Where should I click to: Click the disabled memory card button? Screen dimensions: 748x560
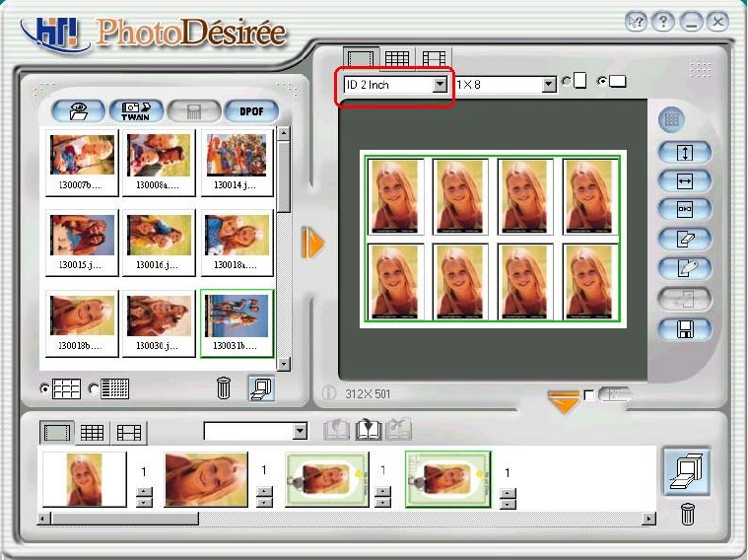[x=194, y=111]
